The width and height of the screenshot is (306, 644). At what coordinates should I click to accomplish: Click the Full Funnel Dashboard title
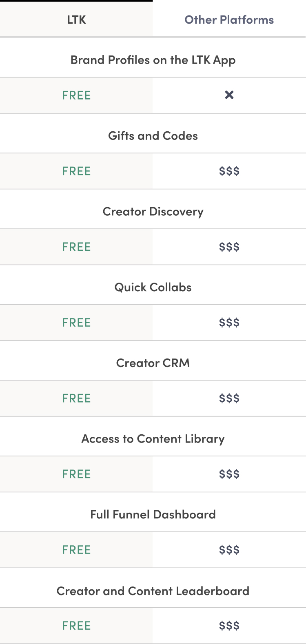pos(153,514)
